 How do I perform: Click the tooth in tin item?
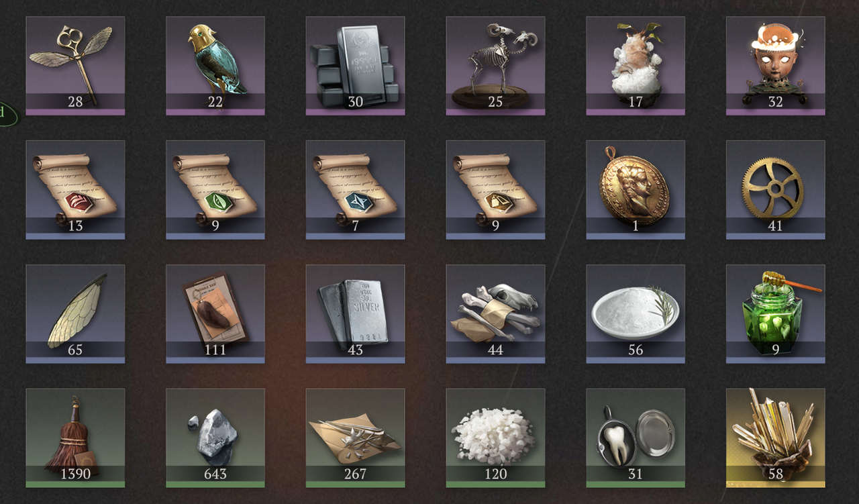tap(636, 438)
